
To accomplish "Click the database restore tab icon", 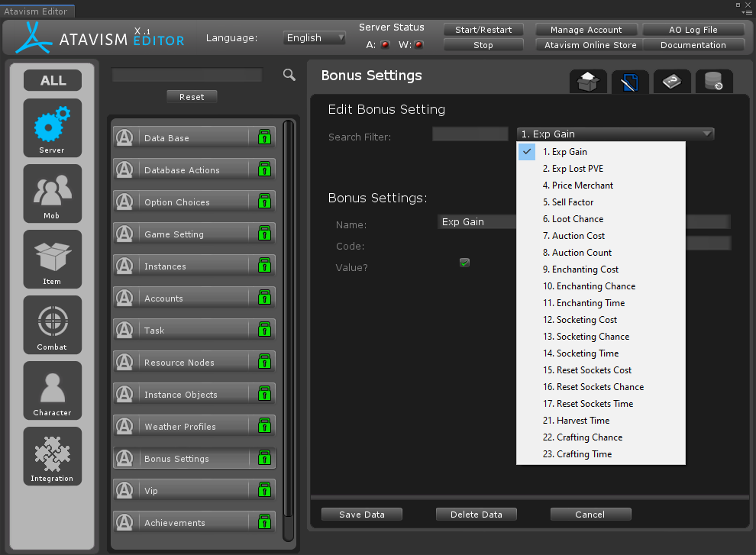I will 714,82.
